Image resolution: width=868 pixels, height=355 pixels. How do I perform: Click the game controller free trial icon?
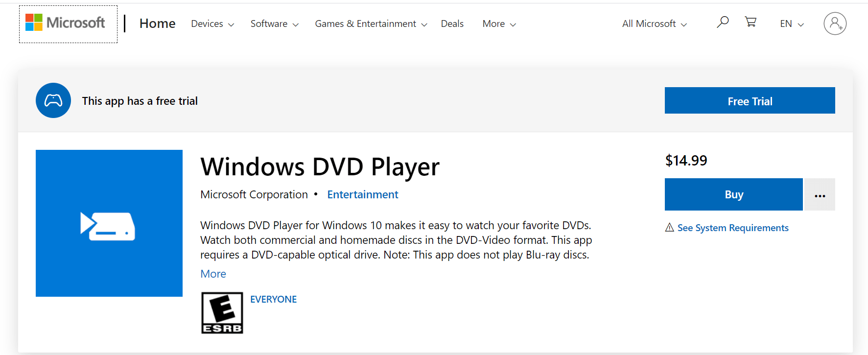click(x=53, y=100)
